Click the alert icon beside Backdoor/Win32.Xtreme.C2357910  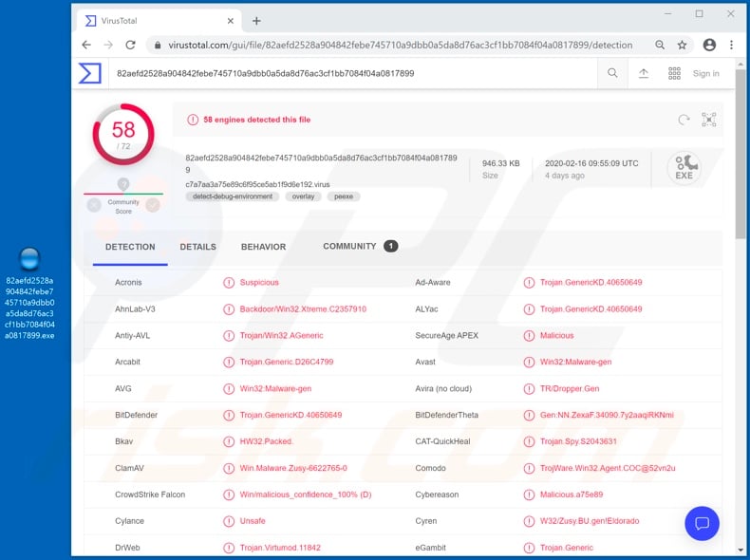(229, 309)
